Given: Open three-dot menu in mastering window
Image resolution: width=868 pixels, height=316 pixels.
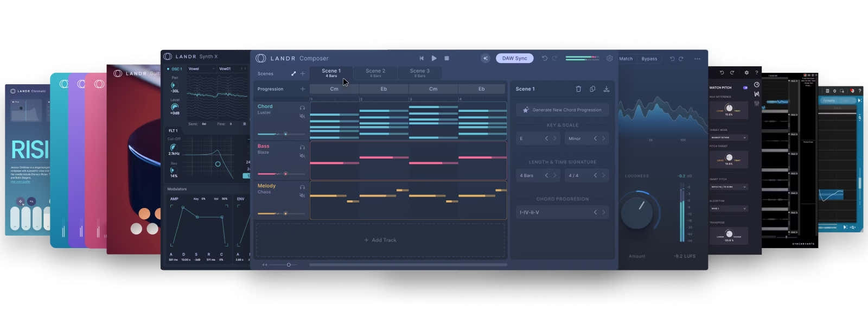Looking at the screenshot, I should (697, 59).
